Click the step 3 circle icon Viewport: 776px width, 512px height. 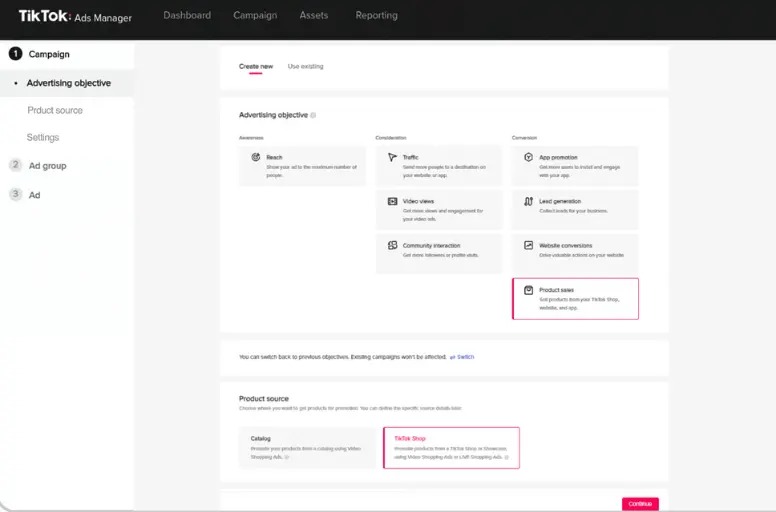click(15, 194)
